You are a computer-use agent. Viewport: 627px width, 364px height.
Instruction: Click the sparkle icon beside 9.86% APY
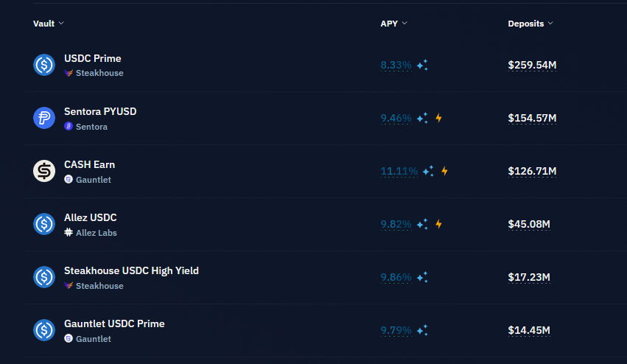coord(422,277)
